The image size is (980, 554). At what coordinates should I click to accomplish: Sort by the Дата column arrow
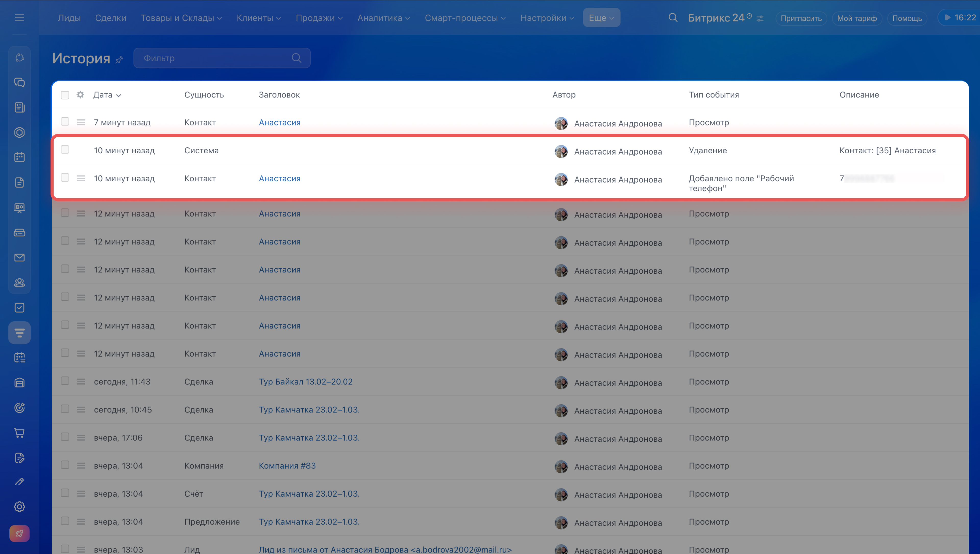coord(119,95)
